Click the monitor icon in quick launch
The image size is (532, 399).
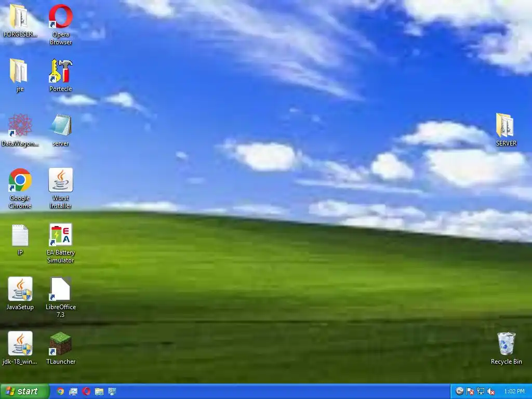point(73,391)
